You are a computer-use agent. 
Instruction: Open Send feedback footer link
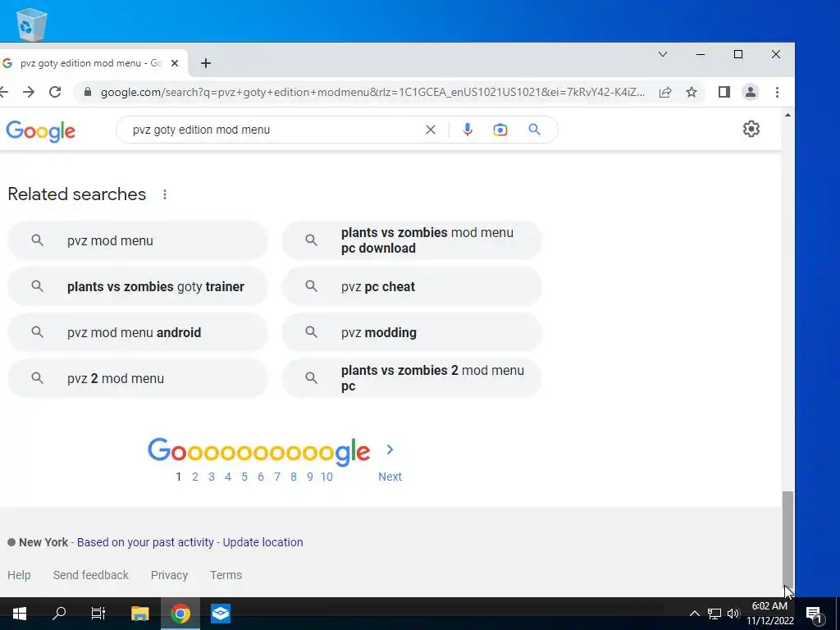pyautogui.click(x=90, y=575)
